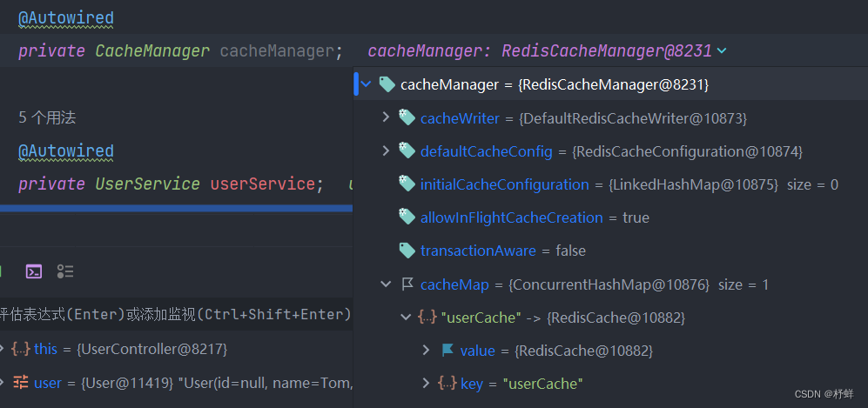Viewport: 868px width, 408px height.
Task: Click the tag icon beside allowInFlightCacheCreation
Action: point(406,217)
